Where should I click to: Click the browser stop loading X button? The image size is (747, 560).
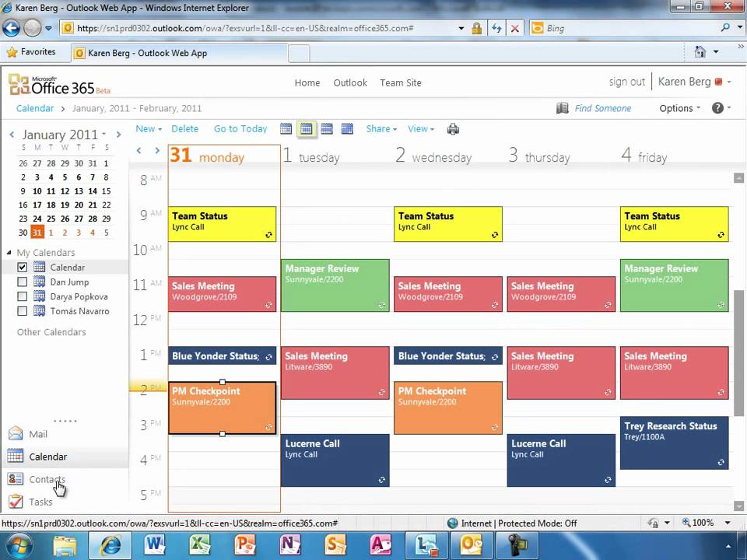coord(515,28)
